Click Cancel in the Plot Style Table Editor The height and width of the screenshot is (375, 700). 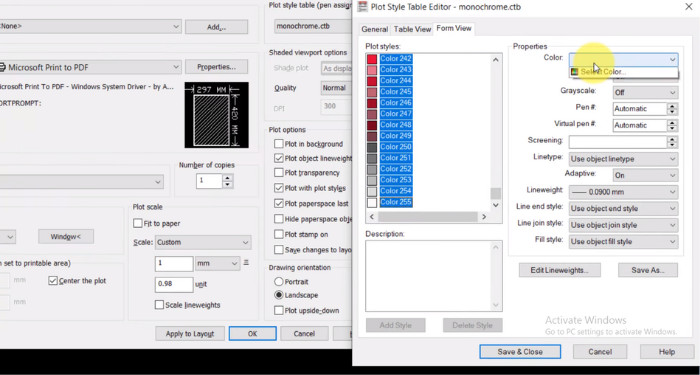[x=600, y=352]
